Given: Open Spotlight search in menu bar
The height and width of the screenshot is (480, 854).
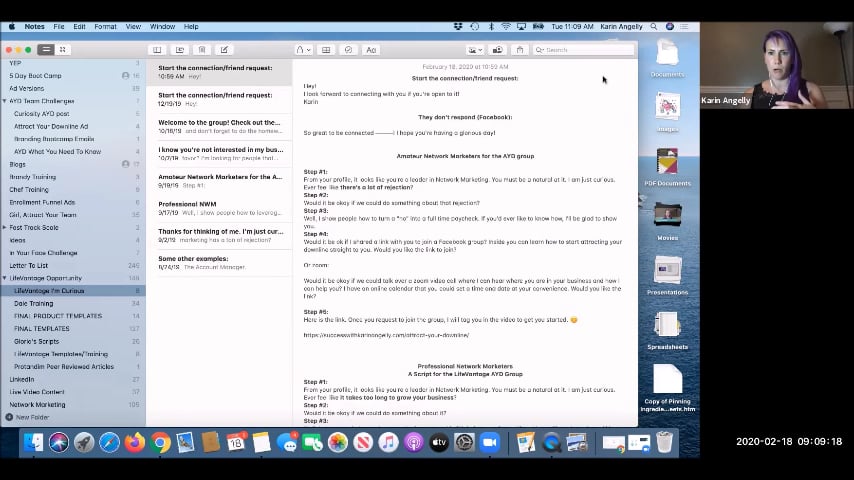Looking at the screenshot, I should click(654, 26).
